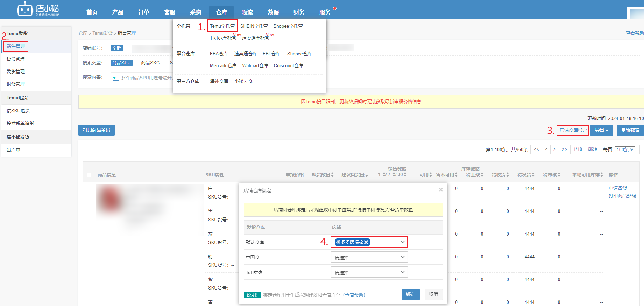The width and height of the screenshot is (644, 306).
Task: Go to last page with >> button
Action: [565, 149]
